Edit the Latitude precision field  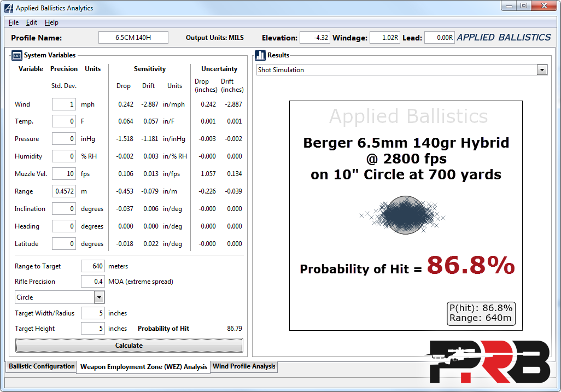coord(63,244)
